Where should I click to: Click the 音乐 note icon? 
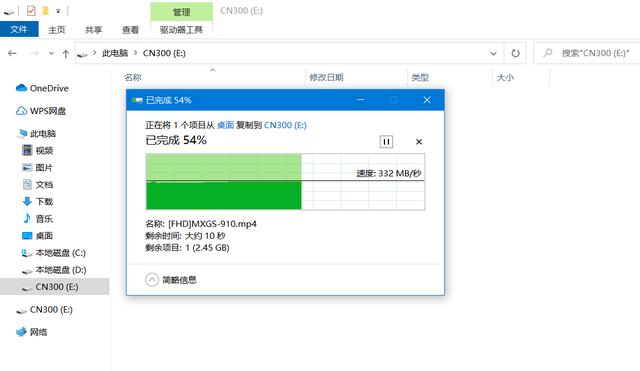(x=27, y=218)
